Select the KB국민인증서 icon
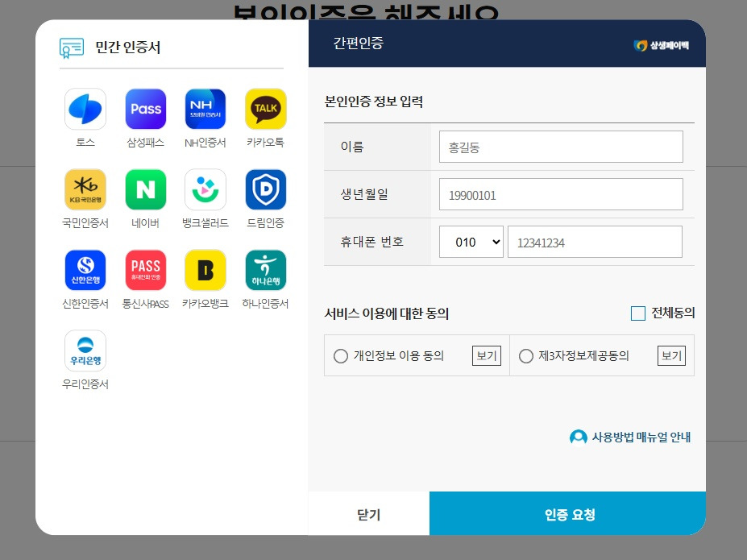 (85, 189)
